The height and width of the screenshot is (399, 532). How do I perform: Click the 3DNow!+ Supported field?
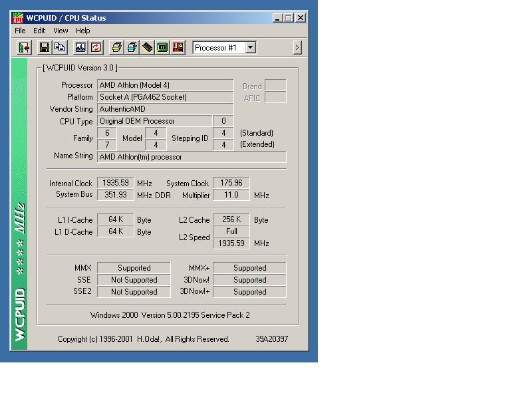coord(249,292)
